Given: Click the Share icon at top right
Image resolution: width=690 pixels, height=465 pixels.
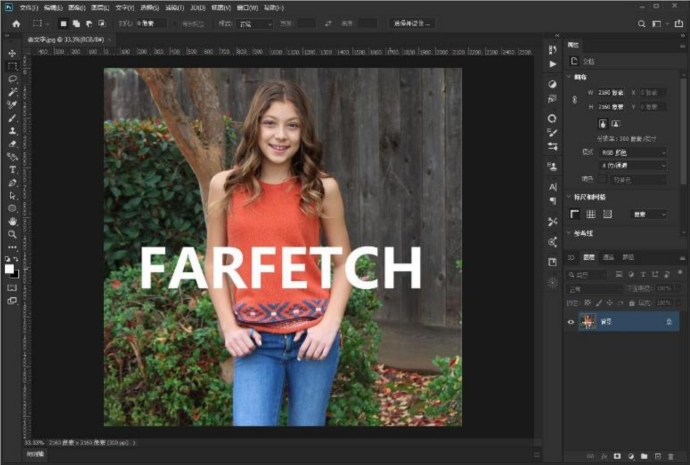Looking at the screenshot, I should (x=679, y=24).
